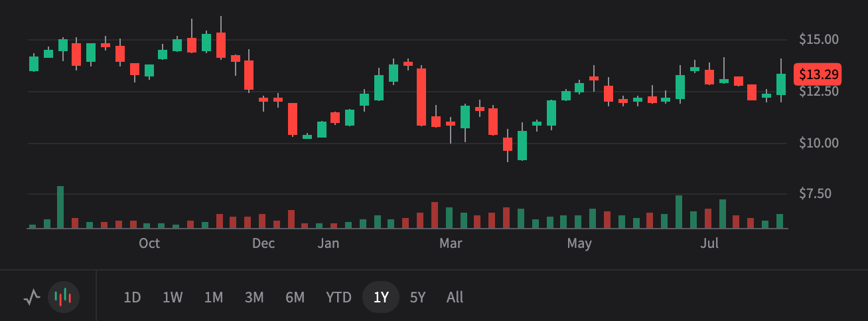The image size is (868, 321).
Task: Select the 6M time range
Action: point(295,297)
